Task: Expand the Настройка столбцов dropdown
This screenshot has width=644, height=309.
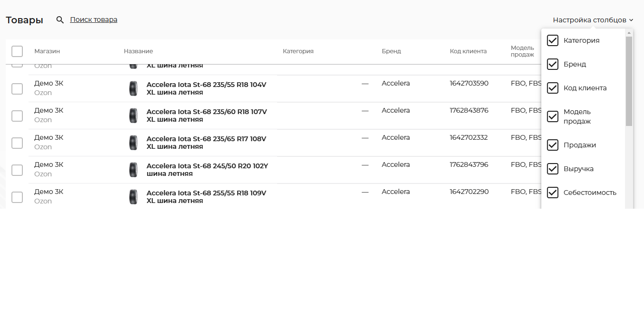Action: (x=593, y=20)
